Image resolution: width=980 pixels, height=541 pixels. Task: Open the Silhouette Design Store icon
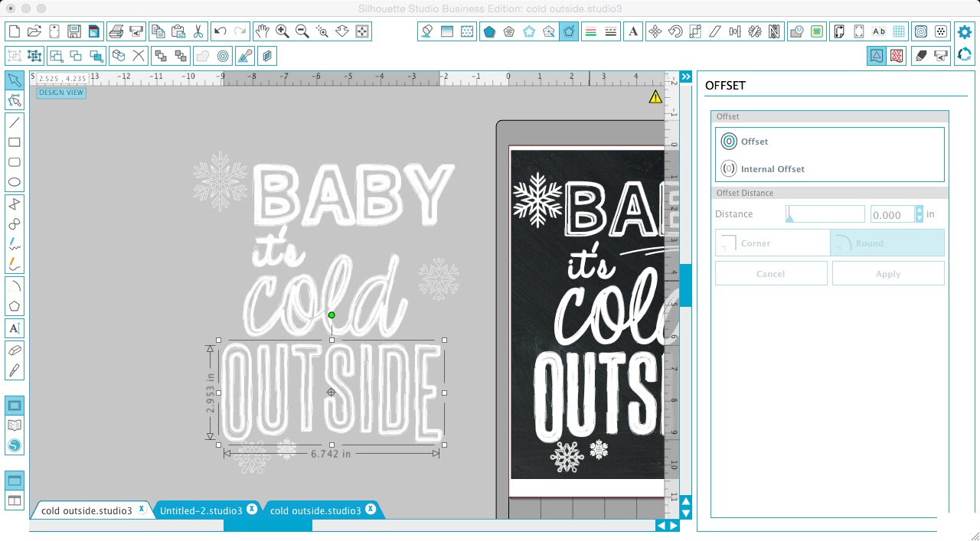coord(15,445)
